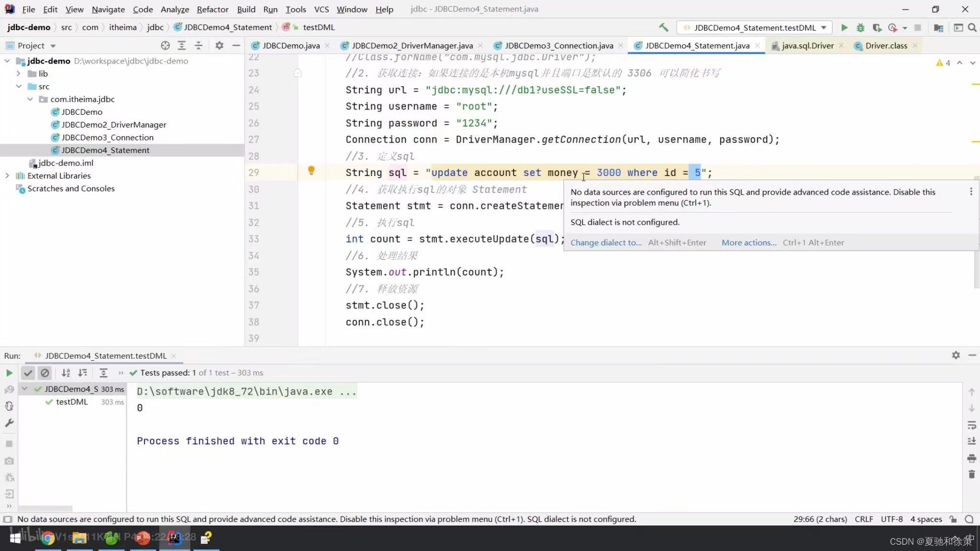The width and height of the screenshot is (980, 551).
Task: Click the trash icon to clear console output
Action: 971,474
